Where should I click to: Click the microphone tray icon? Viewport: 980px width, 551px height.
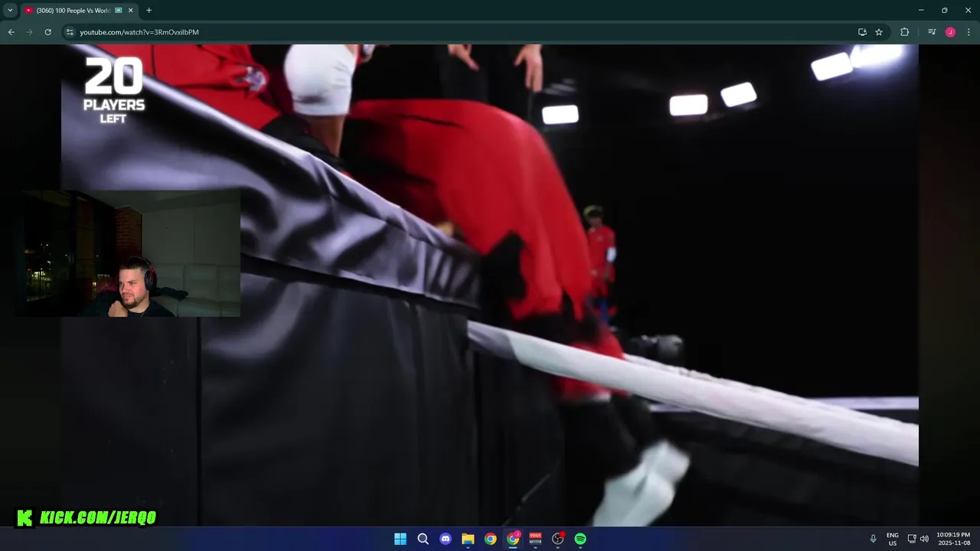[873, 539]
